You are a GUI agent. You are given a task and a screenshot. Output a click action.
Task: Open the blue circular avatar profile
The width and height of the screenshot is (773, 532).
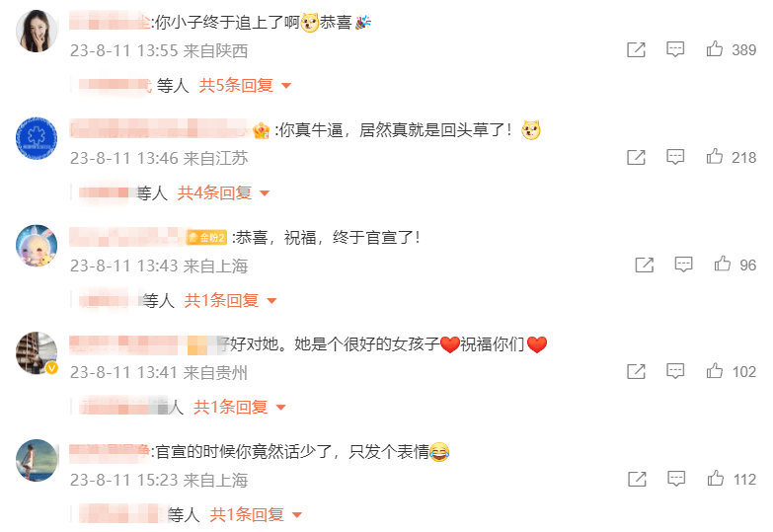[37, 138]
